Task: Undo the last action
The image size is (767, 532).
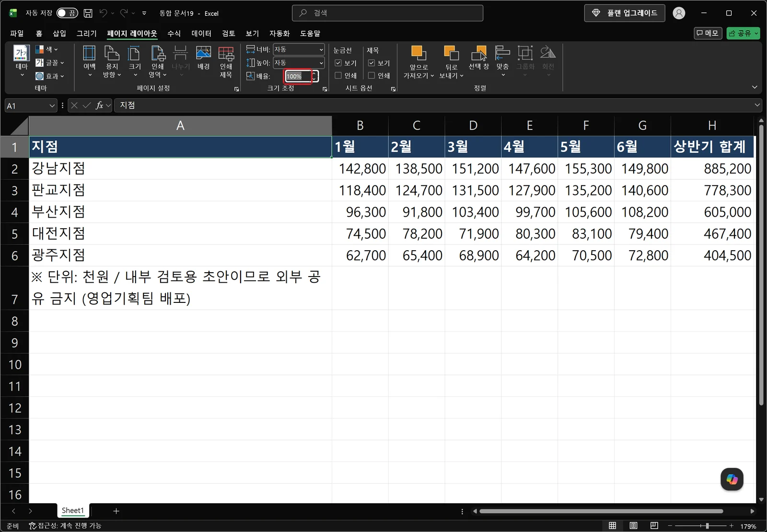Action: click(x=103, y=13)
